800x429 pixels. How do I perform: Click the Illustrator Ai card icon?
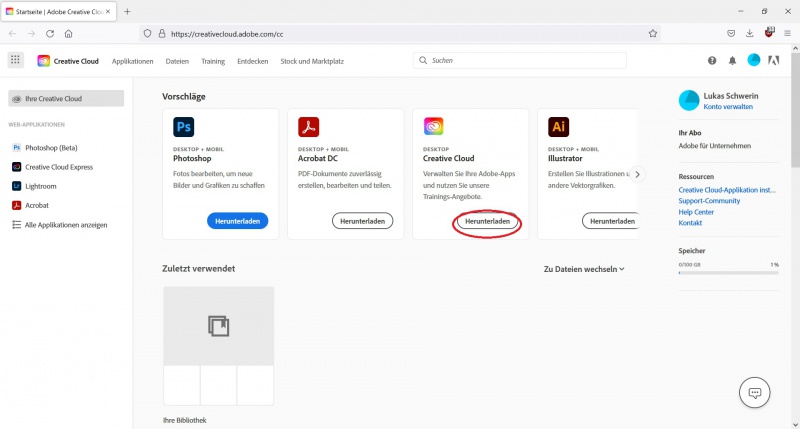tap(559, 127)
